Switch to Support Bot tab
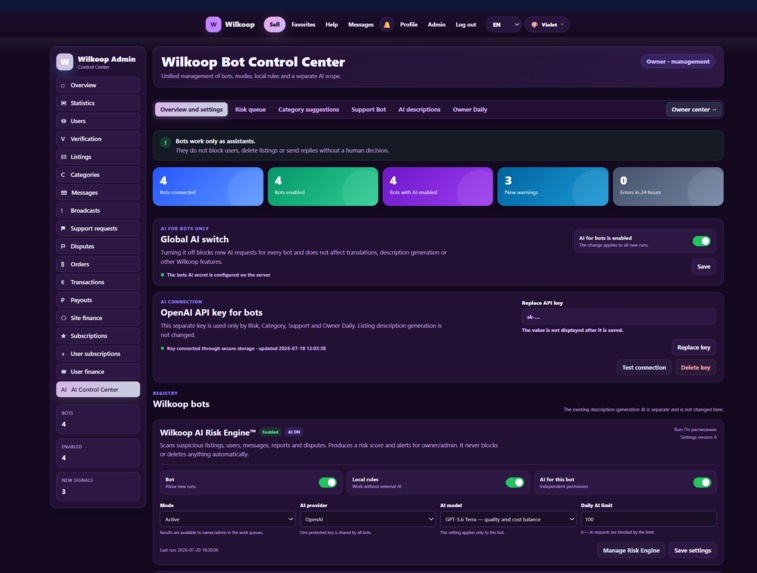 click(x=368, y=110)
